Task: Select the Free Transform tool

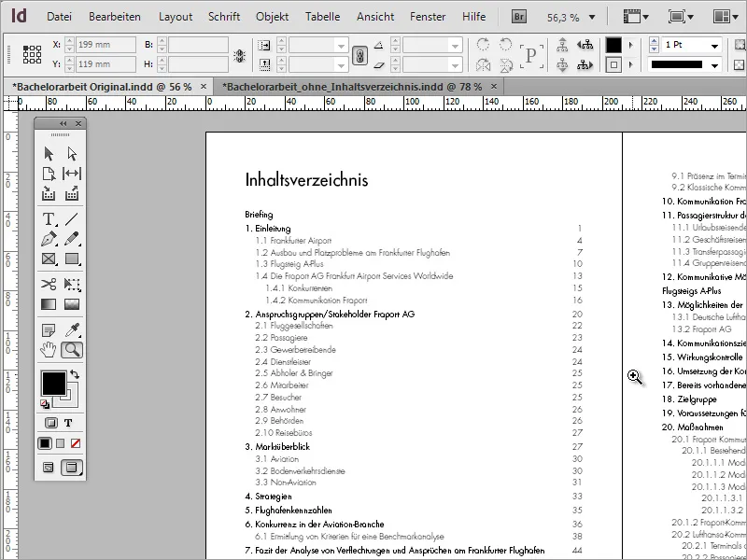Action: coord(72,285)
